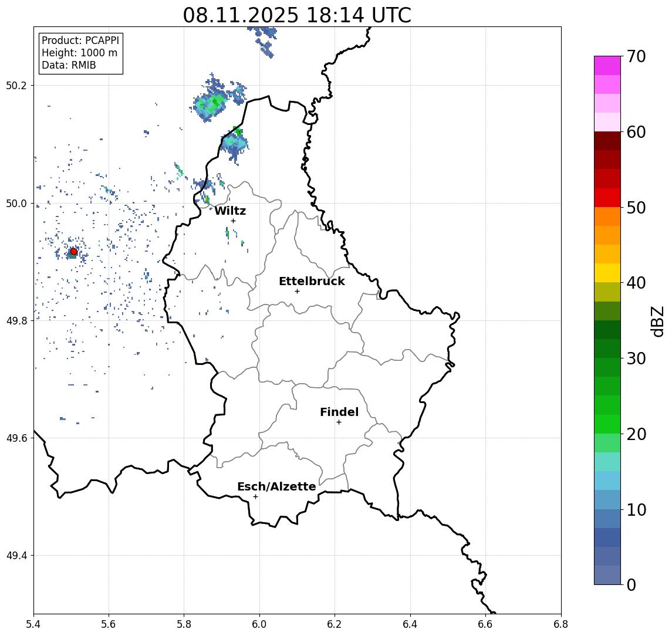
Task: Click the yellow colorbar segment above 40
Action: (x=607, y=273)
